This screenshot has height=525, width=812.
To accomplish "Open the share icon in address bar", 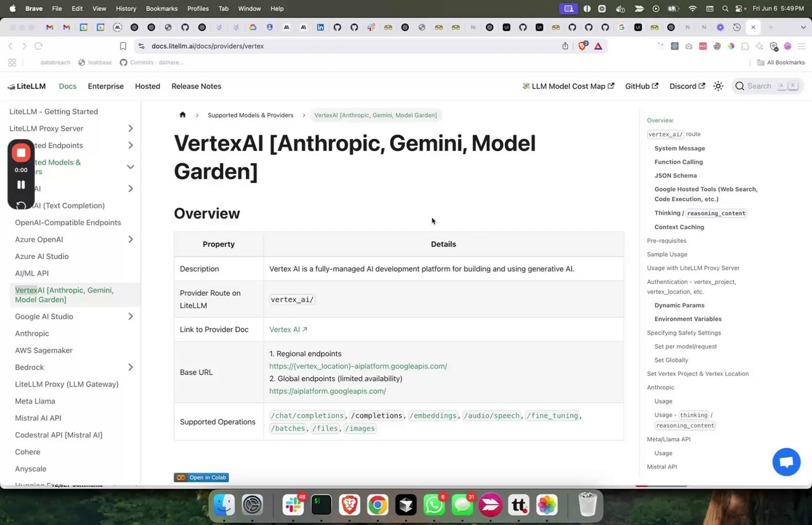I will click(565, 46).
